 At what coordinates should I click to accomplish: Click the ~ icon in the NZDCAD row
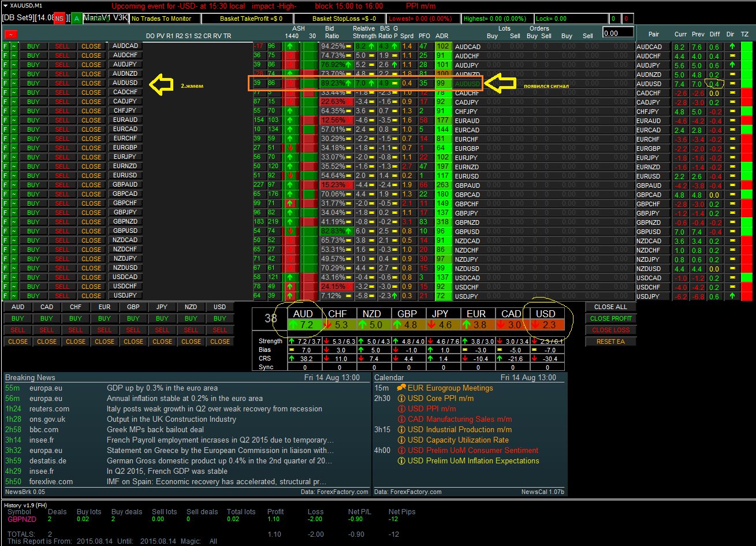tap(14, 240)
